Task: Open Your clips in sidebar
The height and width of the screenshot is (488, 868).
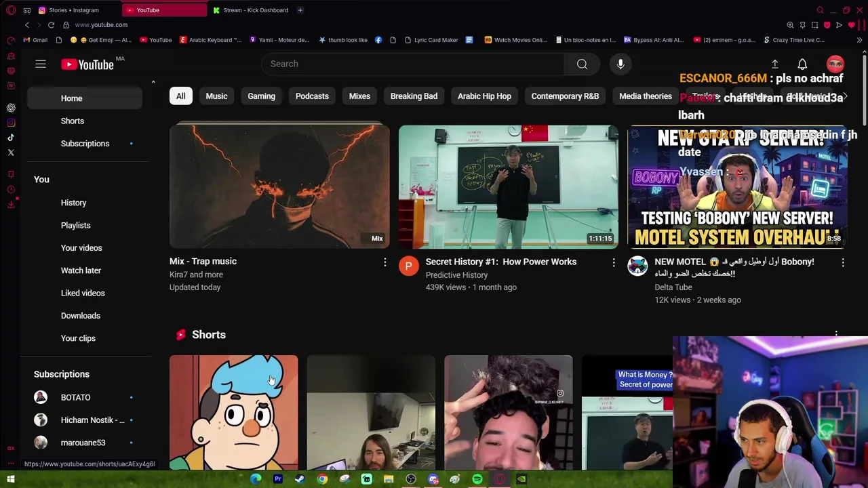Action: [85, 338]
